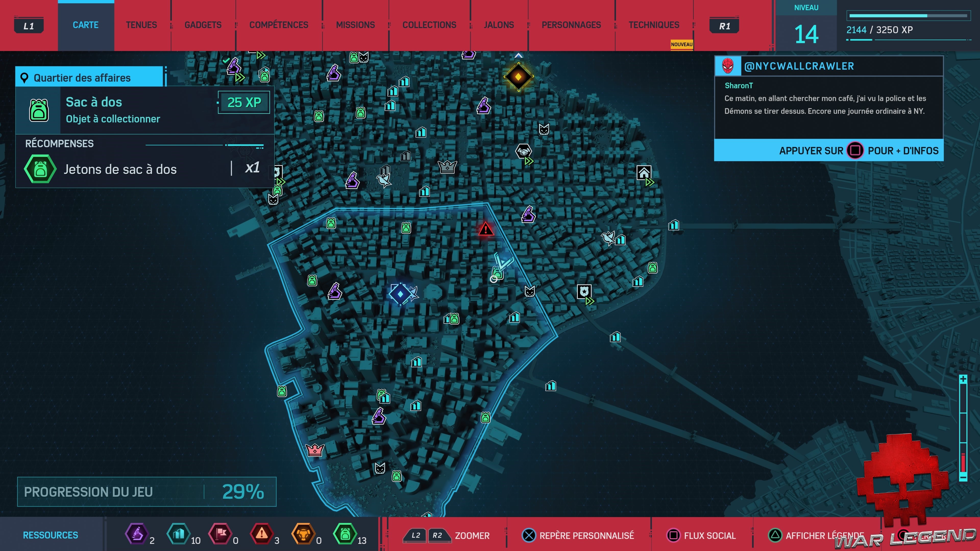Image resolution: width=980 pixels, height=551 pixels.
Task: Click the pink crown base marker
Action: coord(315,450)
